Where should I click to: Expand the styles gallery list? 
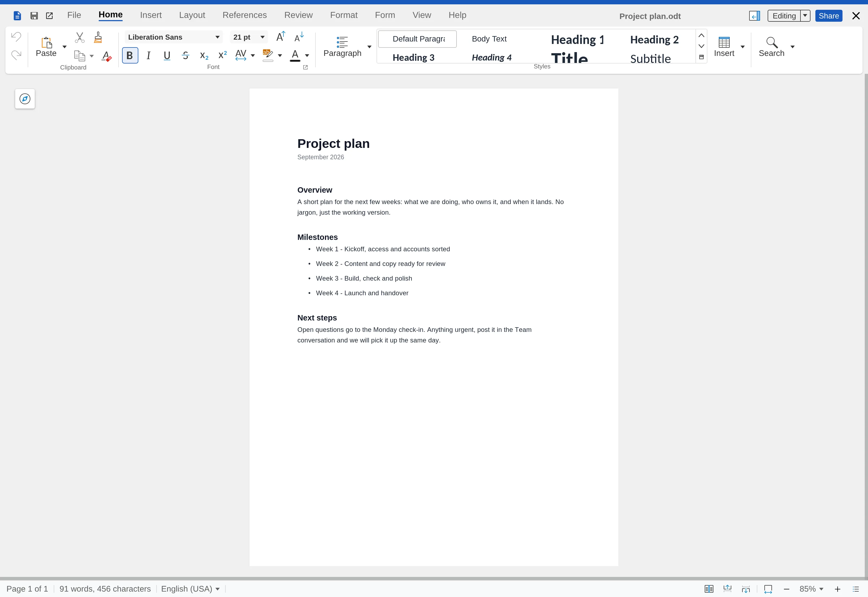701,57
